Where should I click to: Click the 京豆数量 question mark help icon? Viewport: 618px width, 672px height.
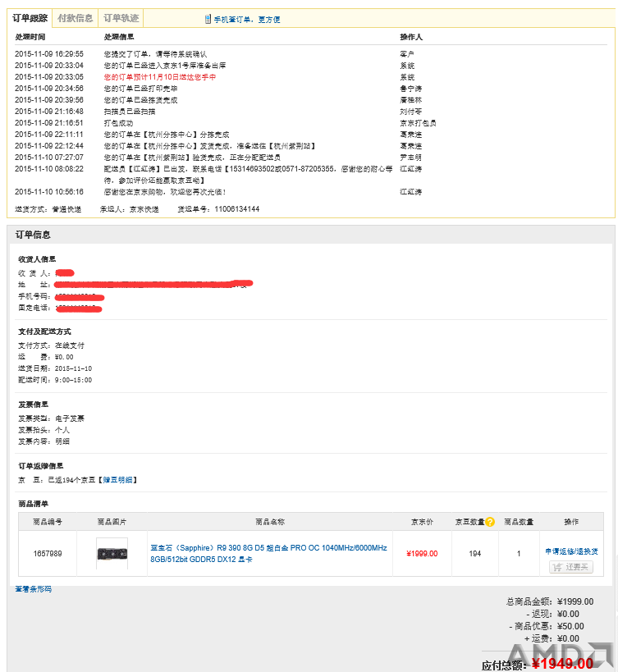tap(490, 522)
